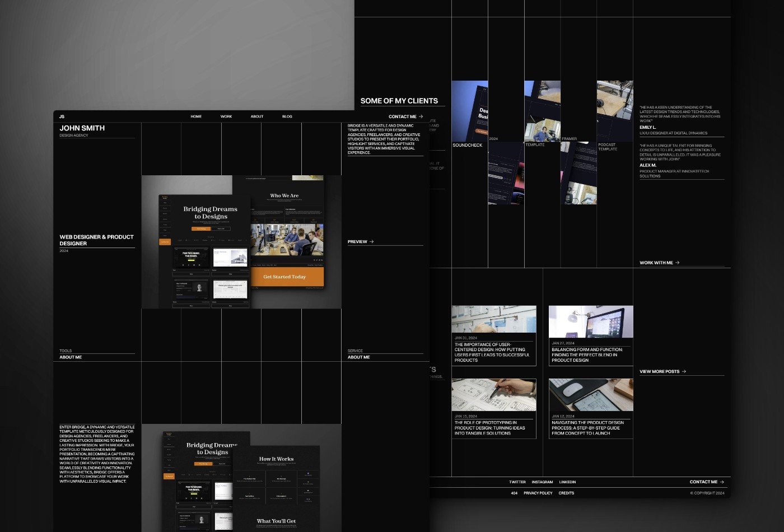
Task: Open the BLOG page from the navigation
Action: point(287,116)
